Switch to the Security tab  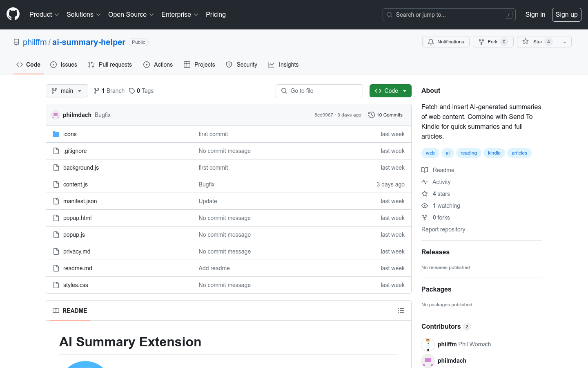(x=242, y=65)
